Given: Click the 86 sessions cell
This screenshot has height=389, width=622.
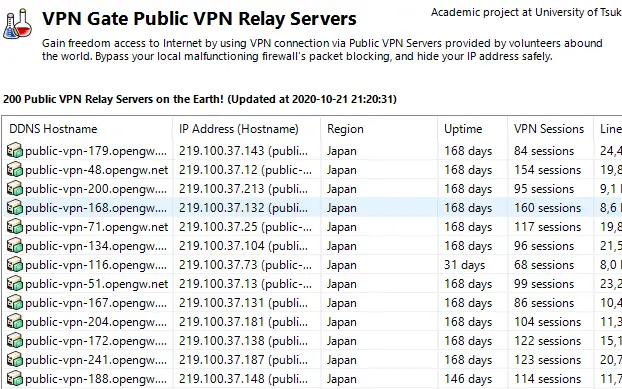Looking at the screenshot, I should pos(544,303).
